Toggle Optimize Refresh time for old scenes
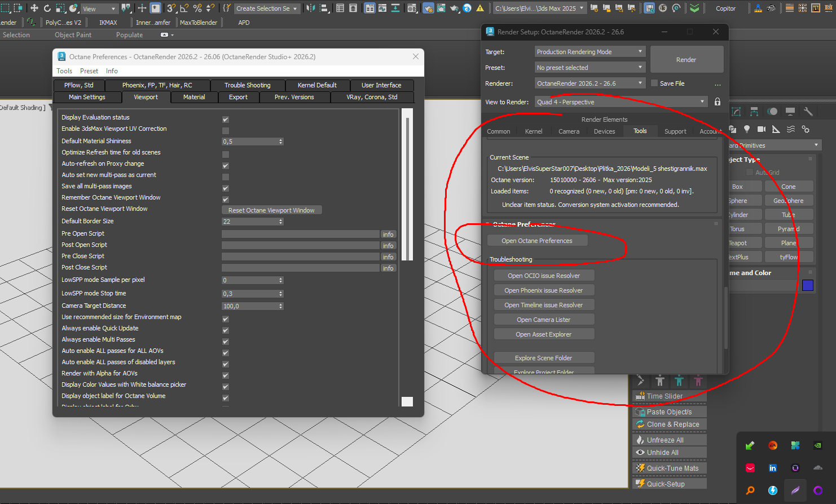 226,154
